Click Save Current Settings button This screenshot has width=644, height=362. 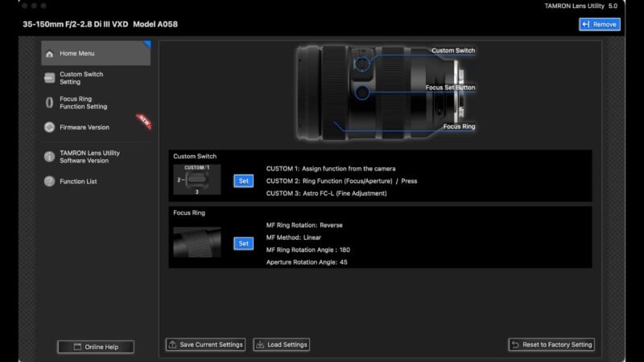coord(205,344)
